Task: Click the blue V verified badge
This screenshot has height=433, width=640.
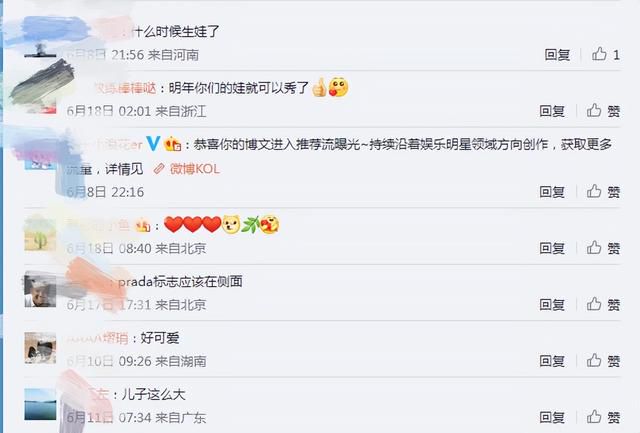Action: pos(153,143)
